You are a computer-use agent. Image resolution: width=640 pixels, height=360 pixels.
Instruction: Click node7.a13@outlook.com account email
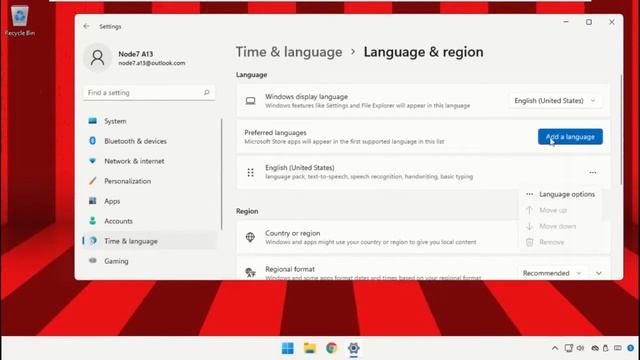tap(152, 63)
